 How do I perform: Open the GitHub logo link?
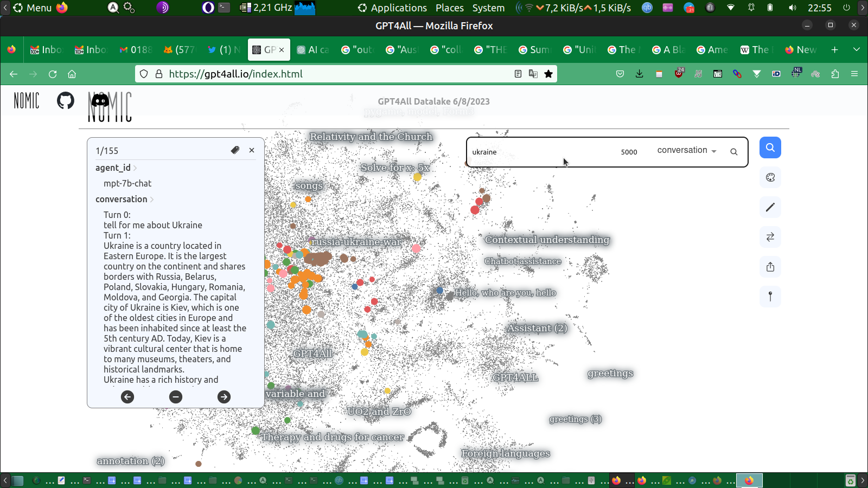coord(66,100)
